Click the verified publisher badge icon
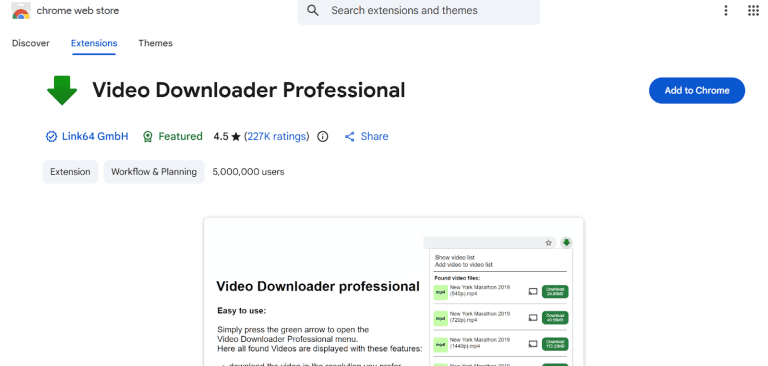This screenshot has height=366, width=768. pyautogui.click(x=51, y=137)
